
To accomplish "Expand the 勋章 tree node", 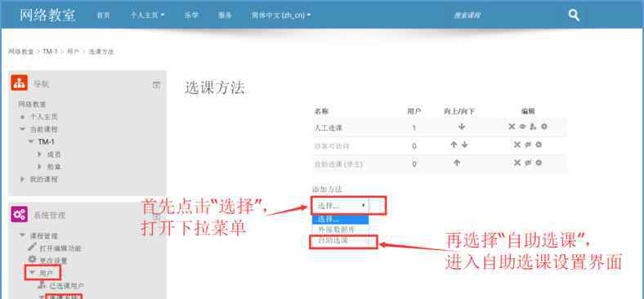I will tap(39, 167).
